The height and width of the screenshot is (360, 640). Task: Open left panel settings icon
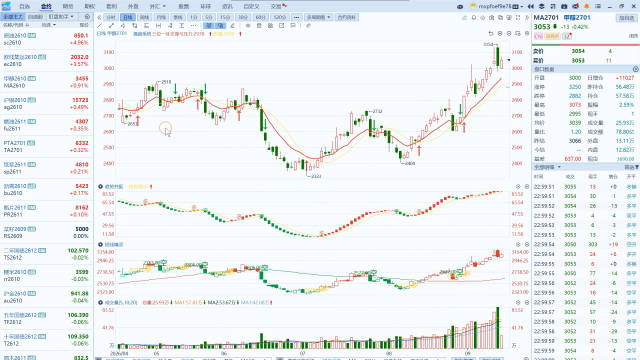click(87, 17)
